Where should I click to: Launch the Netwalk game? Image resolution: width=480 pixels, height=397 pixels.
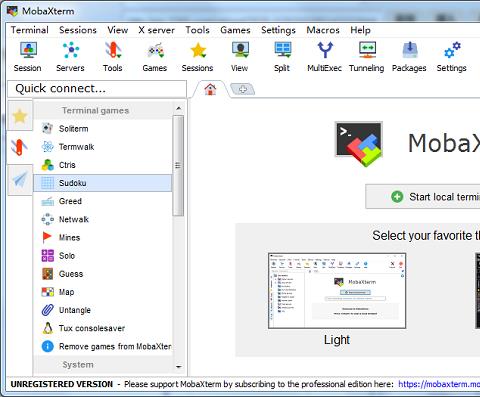[103, 219]
